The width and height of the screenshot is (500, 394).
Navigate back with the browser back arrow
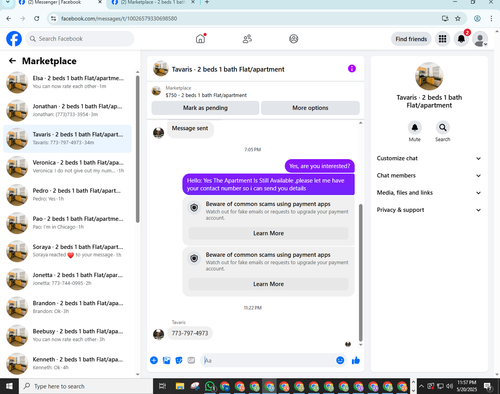9,19
